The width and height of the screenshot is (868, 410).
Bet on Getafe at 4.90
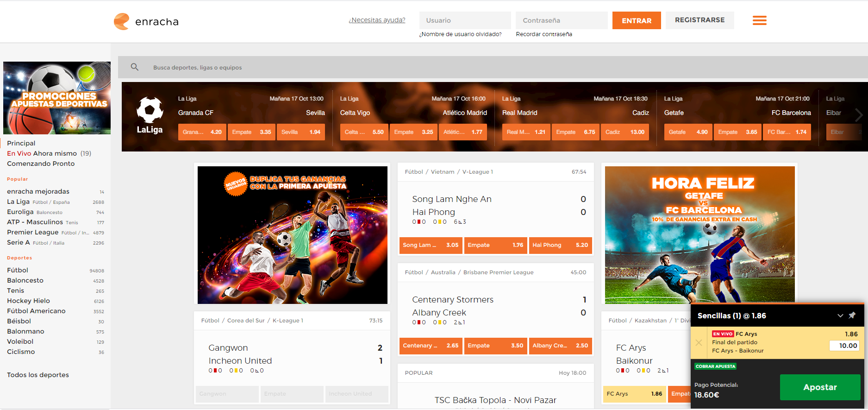click(x=688, y=132)
